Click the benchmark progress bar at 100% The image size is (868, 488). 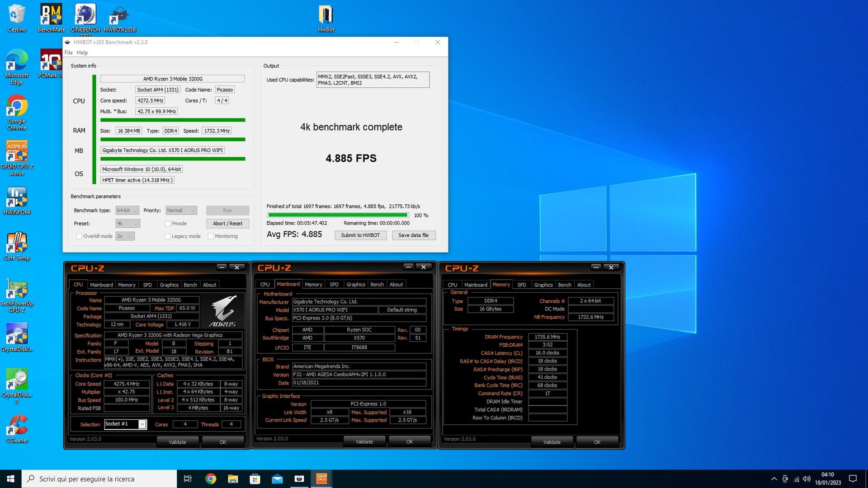pos(338,216)
